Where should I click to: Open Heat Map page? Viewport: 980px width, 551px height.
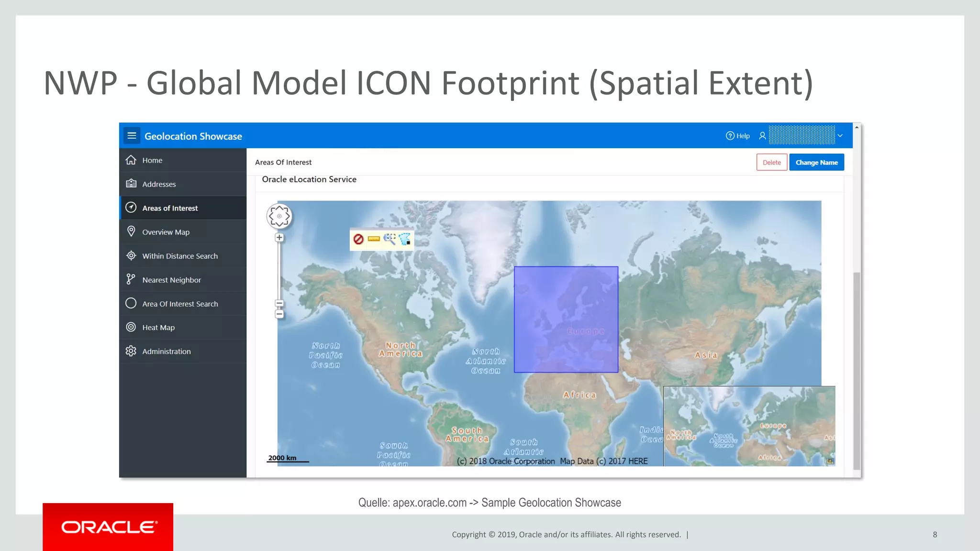pyautogui.click(x=183, y=327)
